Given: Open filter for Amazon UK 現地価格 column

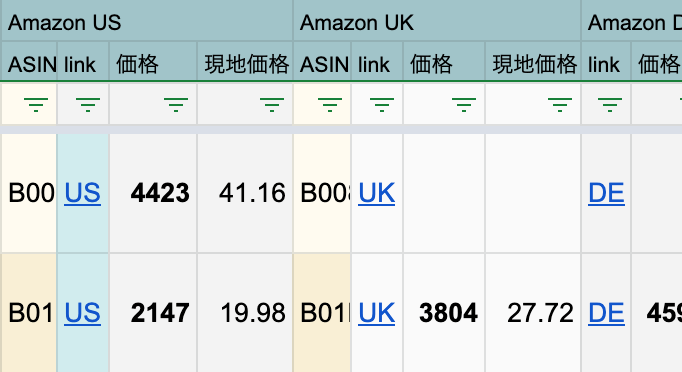Looking at the screenshot, I should [x=560, y=105].
